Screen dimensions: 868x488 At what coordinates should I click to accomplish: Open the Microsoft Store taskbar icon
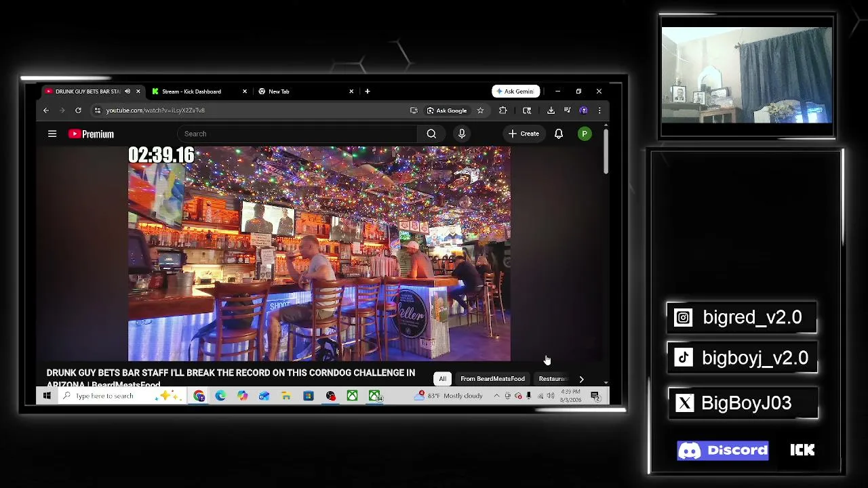[308, 396]
